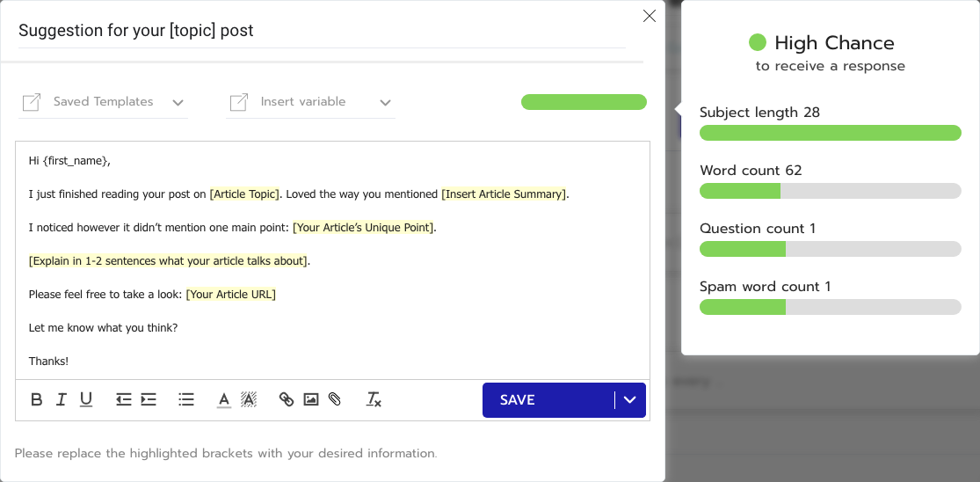Select the [Insert Article Summary] placeholder
The image size is (980, 482).
coord(505,194)
